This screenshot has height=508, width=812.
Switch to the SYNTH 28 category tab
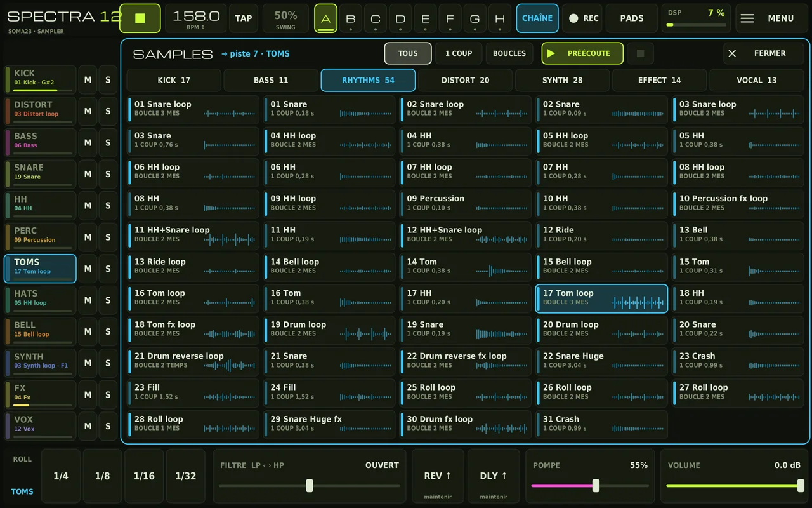562,80
